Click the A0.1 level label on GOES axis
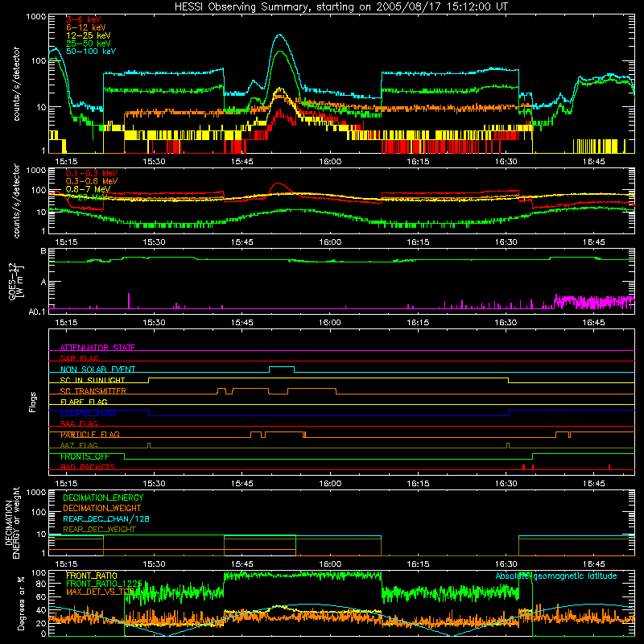Image resolution: width=644 pixels, height=644 pixels. click(x=37, y=312)
